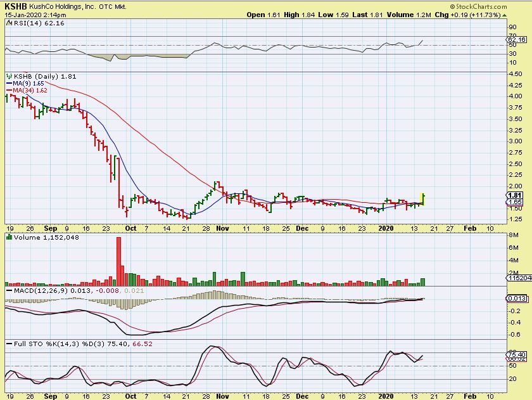Click the 75.40 tag on the stochastic axis
This screenshot has height=400, width=532.
[x=516, y=355]
